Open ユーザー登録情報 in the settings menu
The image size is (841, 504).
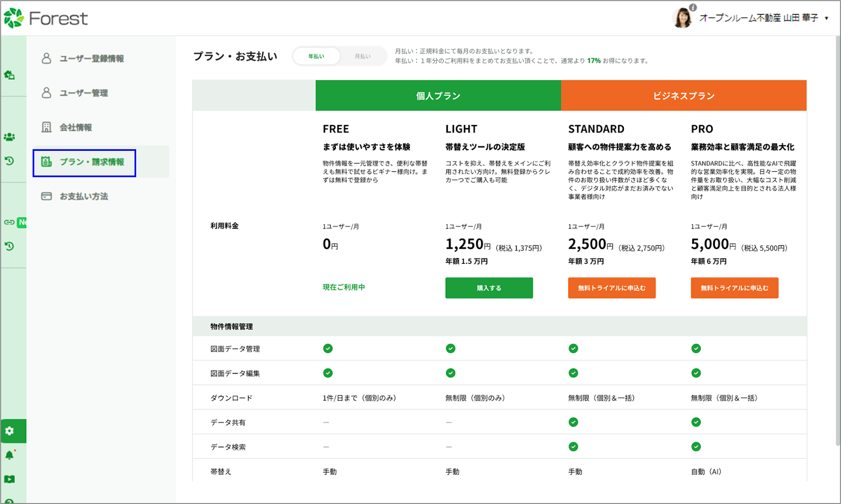pos(91,58)
